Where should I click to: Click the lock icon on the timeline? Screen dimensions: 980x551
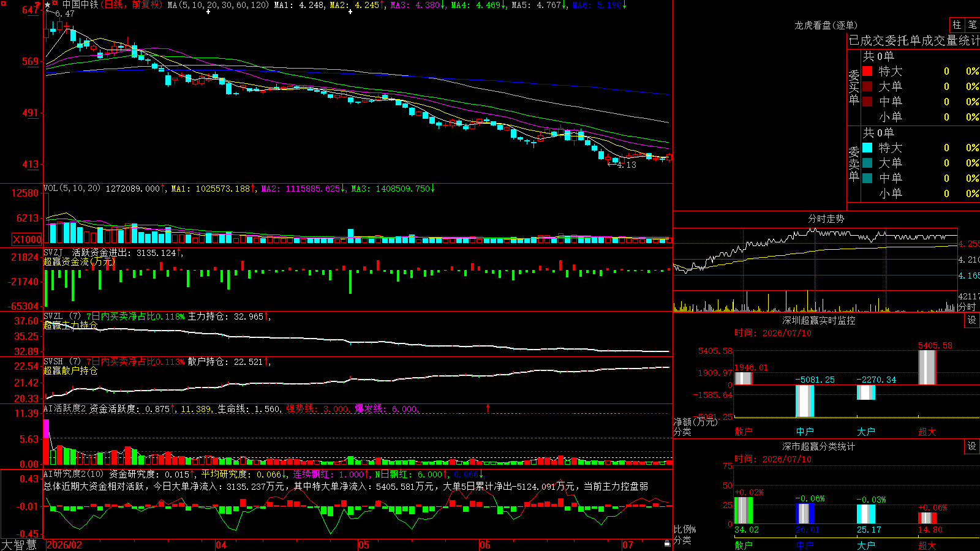[667, 543]
